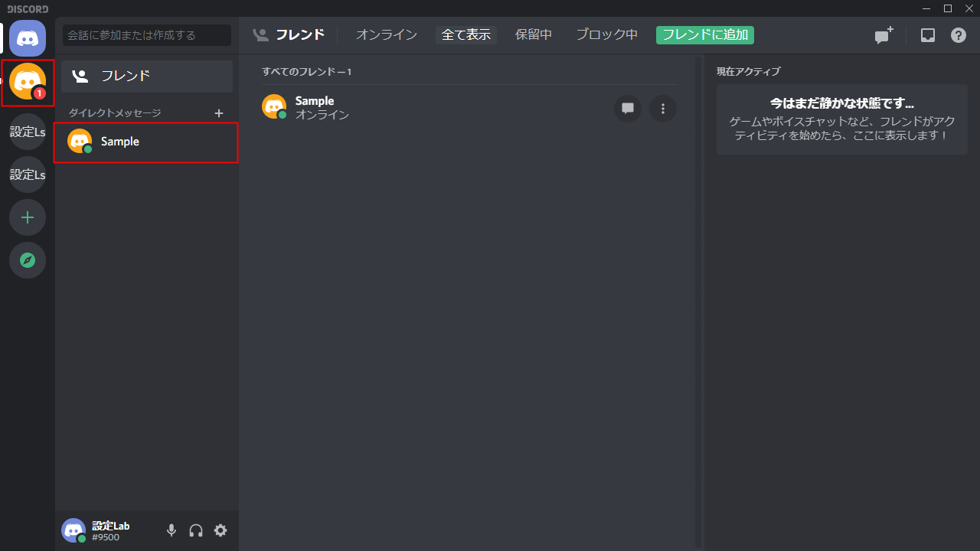Toggle microphone mute
This screenshot has height=551, width=980.
tap(171, 530)
